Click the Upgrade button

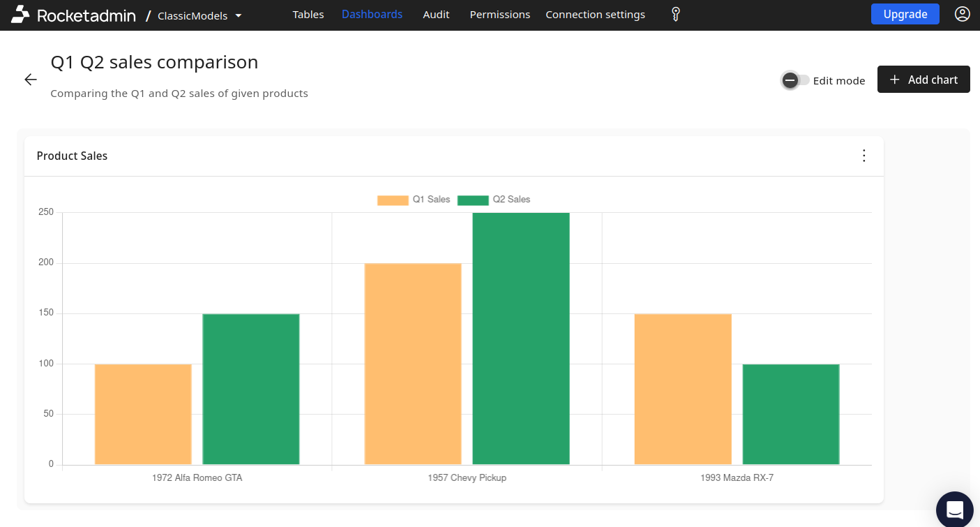905,13
